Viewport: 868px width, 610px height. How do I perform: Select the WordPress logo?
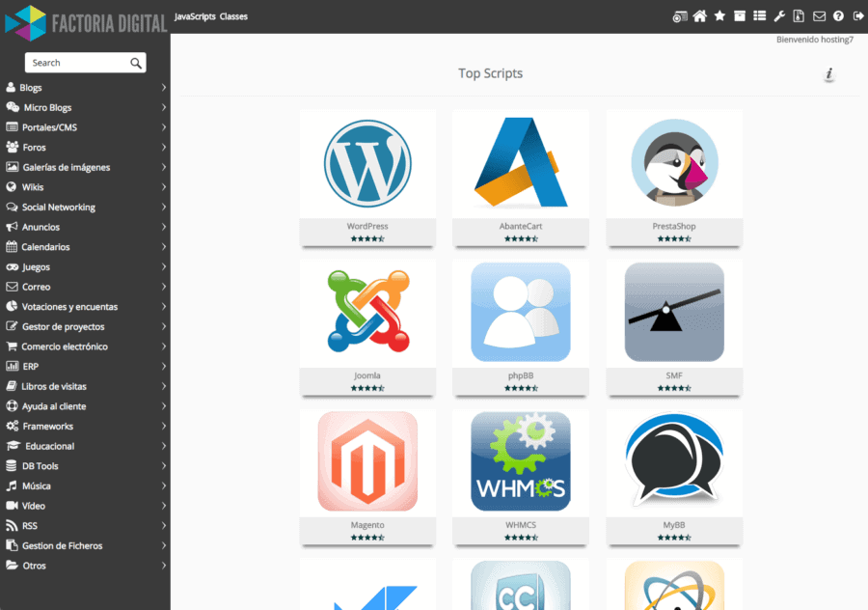coord(367,163)
